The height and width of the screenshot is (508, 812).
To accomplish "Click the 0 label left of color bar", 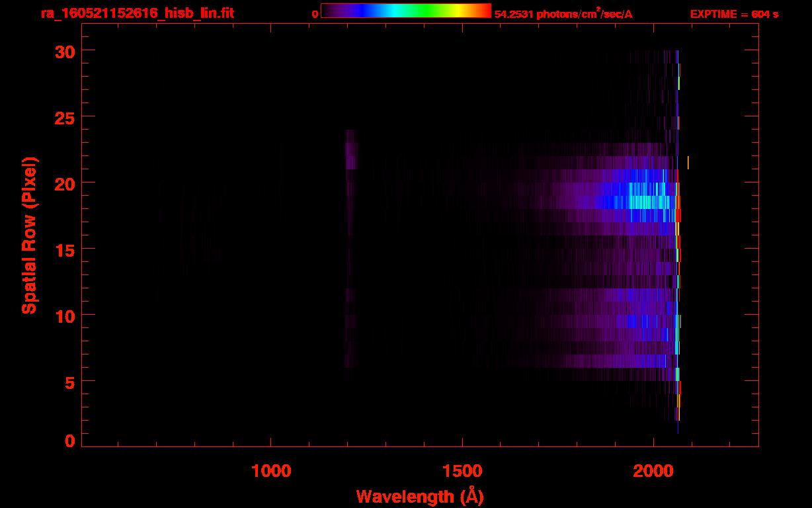I will pyautogui.click(x=315, y=14).
